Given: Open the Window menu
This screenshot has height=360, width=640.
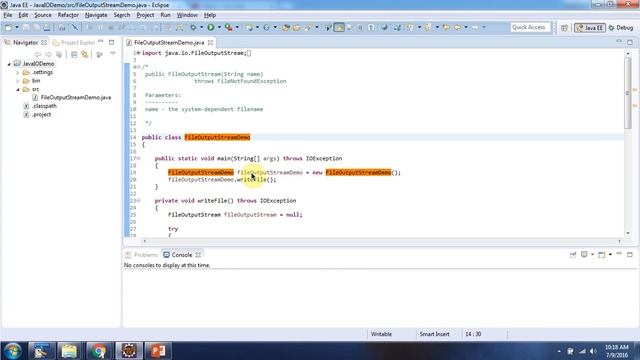Looking at the screenshot, I should (x=187, y=15).
